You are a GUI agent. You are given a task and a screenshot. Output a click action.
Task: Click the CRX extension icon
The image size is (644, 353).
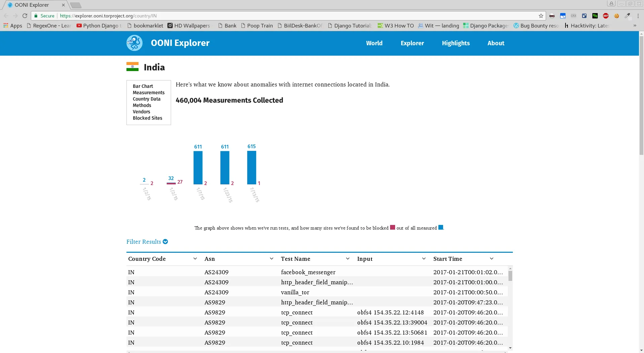(x=574, y=16)
